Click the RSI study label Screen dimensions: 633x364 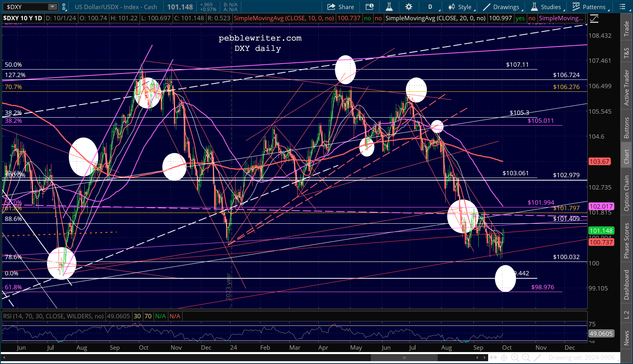(53, 316)
